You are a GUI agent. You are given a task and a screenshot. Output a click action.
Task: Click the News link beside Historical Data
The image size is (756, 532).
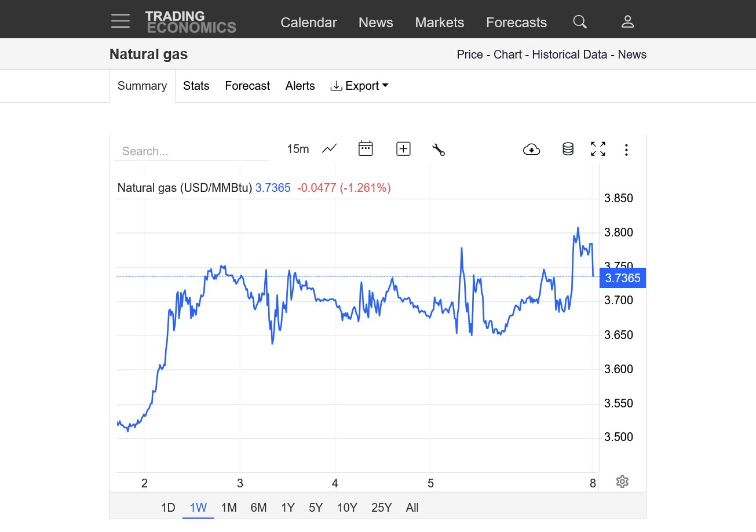point(632,54)
